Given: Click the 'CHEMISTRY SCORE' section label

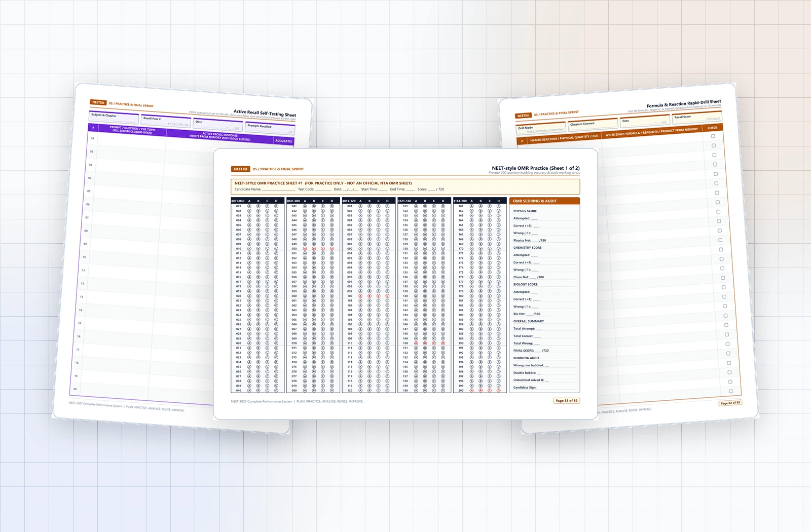Looking at the screenshot, I should point(527,248).
